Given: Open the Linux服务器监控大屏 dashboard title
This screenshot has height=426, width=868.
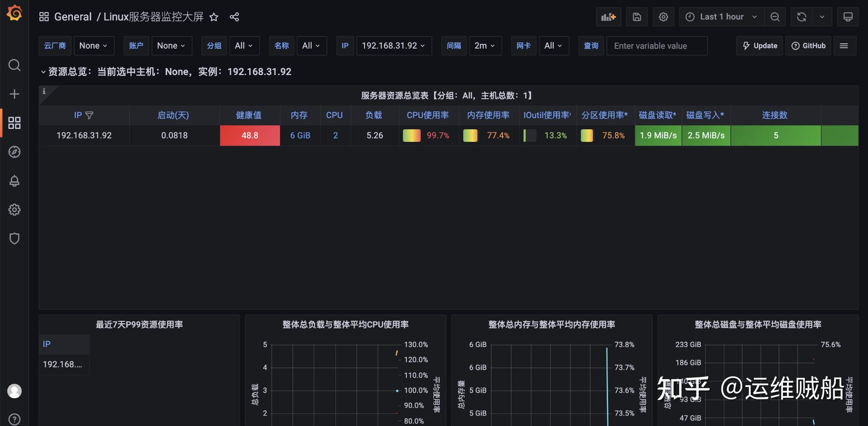Looking at the screenshot, I should [153, 17].
